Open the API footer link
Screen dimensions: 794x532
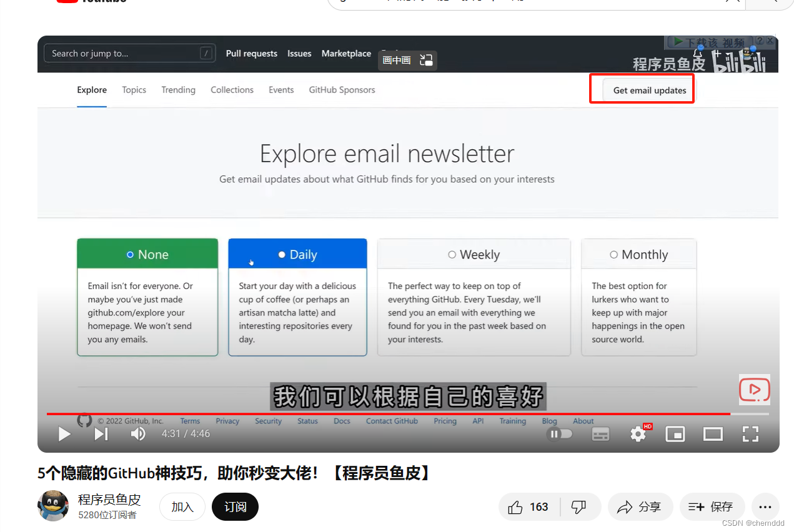(x=478, y=421)
